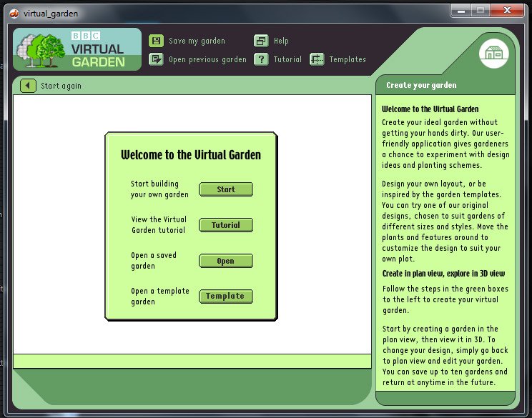Click the Open button for saved garden
The width and height of the screenshot is (532, 418).
pyautogui.click(x=226, y=261)
